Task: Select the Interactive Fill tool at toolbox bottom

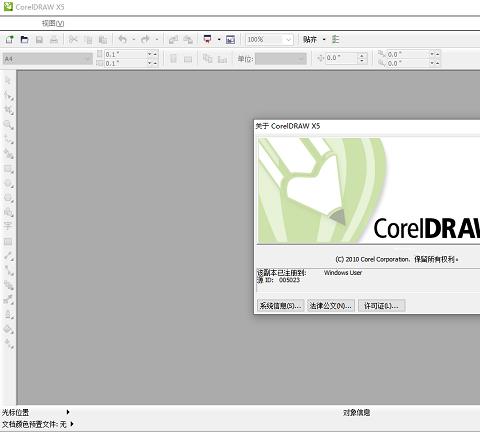Action: [8, 344]
